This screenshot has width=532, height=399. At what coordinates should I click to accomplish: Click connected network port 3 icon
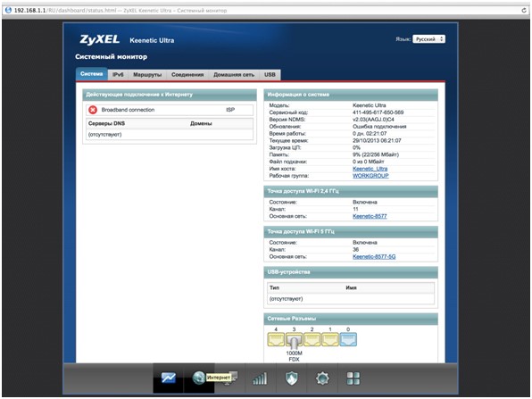coord(294,339)
